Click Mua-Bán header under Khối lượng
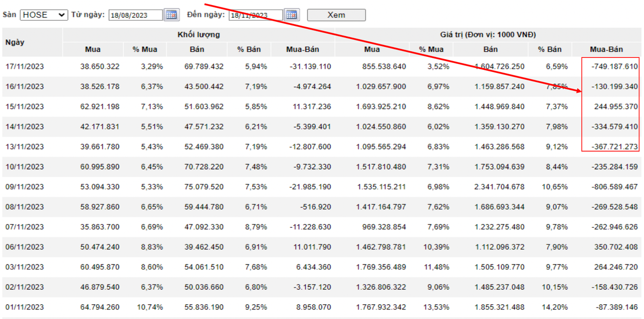Image resolution: width=644 pixels, height=319 pixels. [303, 49]
